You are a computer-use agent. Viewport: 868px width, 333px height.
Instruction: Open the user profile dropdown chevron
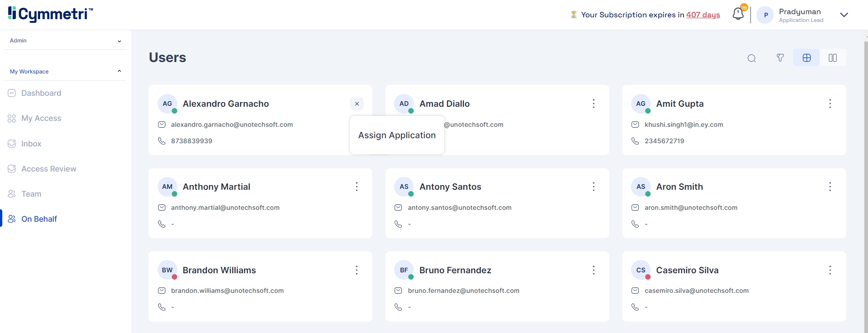(844, 15)
